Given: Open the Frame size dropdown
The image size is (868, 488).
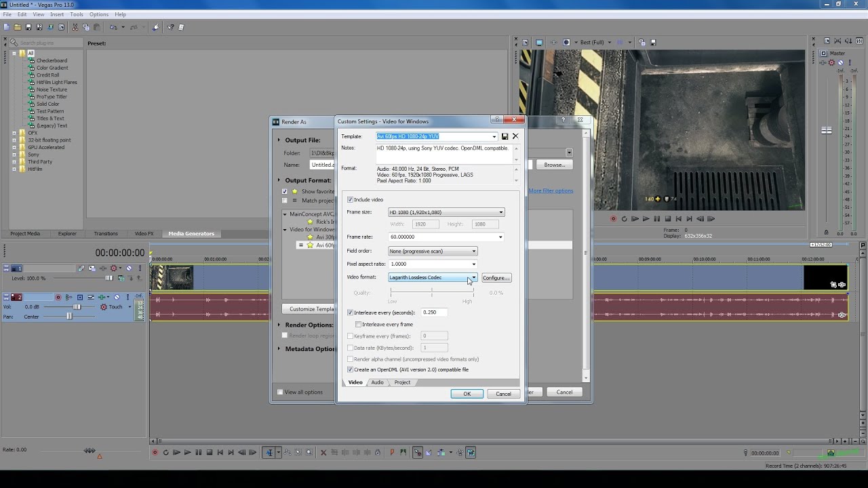Looking at the screenshot, I should (501, 212).
